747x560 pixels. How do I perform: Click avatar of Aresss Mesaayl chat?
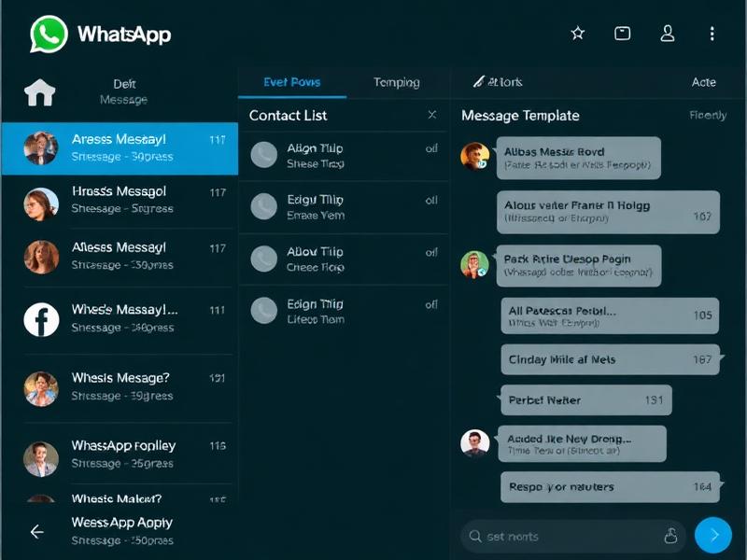(x=41, y=148)
